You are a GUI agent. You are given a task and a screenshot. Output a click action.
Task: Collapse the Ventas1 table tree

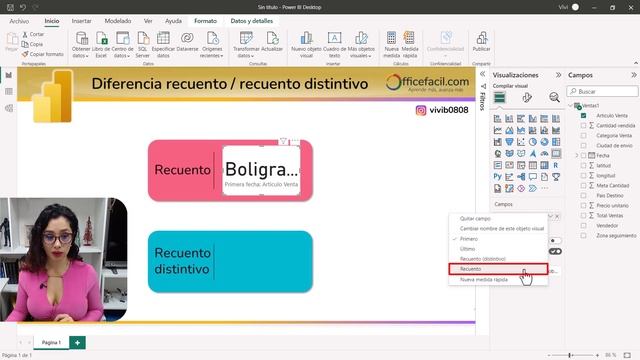tap(570, 105)
